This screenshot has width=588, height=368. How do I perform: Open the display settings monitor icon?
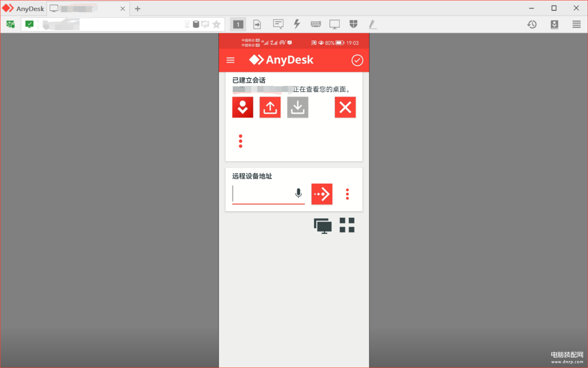point(335,24)
